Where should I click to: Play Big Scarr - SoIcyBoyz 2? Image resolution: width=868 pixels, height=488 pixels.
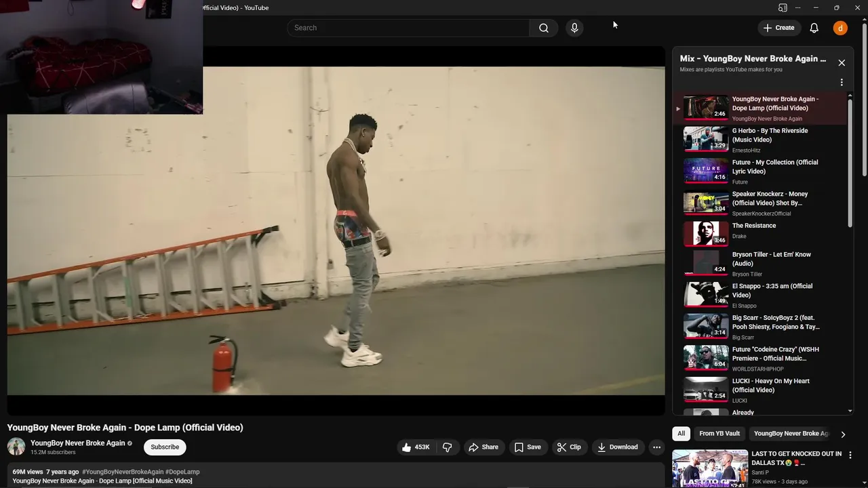point(759,327)
